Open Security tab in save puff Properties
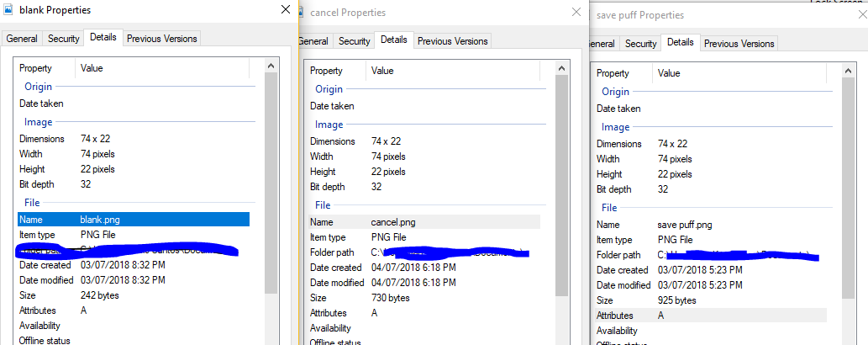Image resolution: width=868 pixels, height=345 pixels. (640, 44)
